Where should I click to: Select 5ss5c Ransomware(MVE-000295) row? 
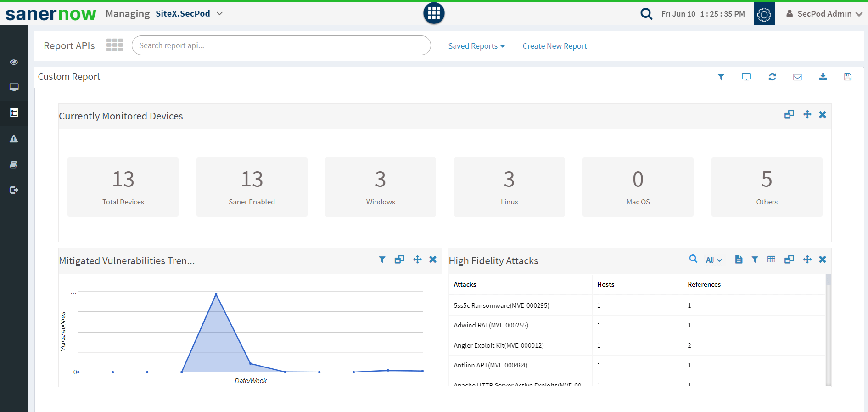(x=637, y=305)
